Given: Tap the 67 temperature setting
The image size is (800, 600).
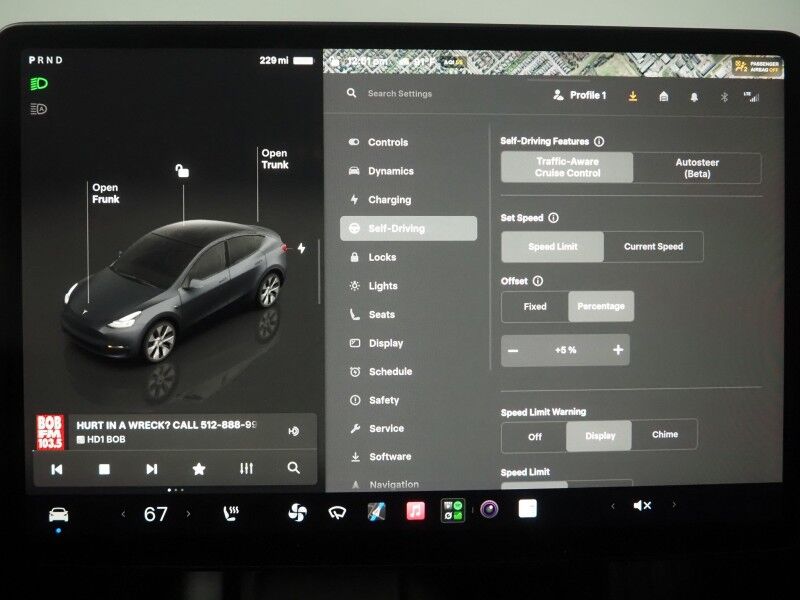Looking at the screenshot, I should click(x=156, y=514).
